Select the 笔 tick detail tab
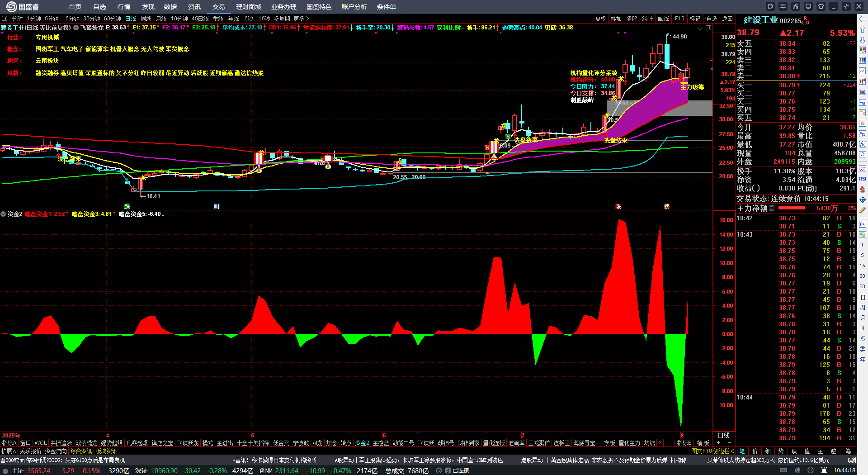868x475 pixels. [742, 451]
